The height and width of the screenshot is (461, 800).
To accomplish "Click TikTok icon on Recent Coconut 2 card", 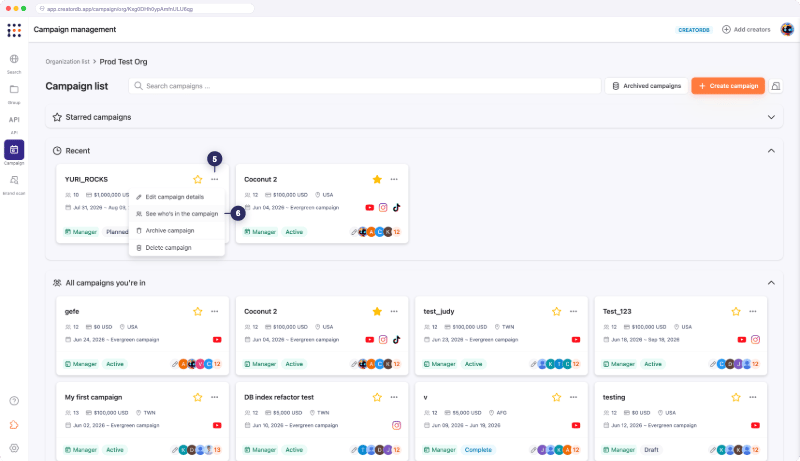I will (396, 208).
